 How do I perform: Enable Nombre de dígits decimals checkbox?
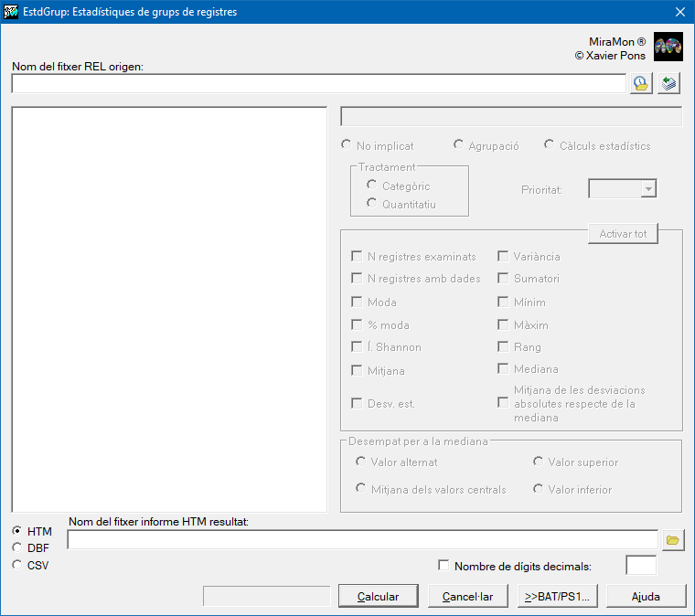tap(444, 566)
